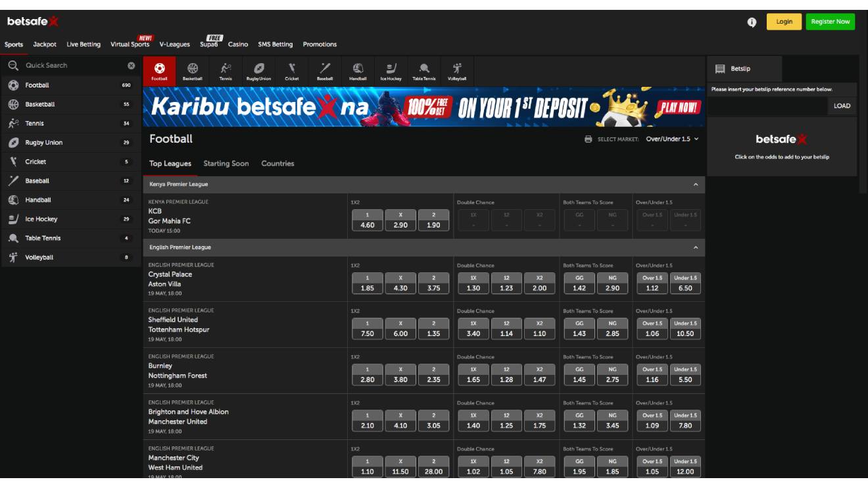The width and height of the screenshot is (868, 488).
Task: Open the V-Leagues menu item
Action: pos(174,45)
